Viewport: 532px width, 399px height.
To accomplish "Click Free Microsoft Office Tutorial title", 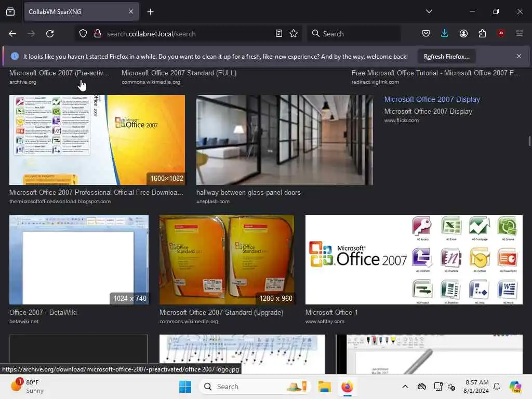I will tap(436, 73).
